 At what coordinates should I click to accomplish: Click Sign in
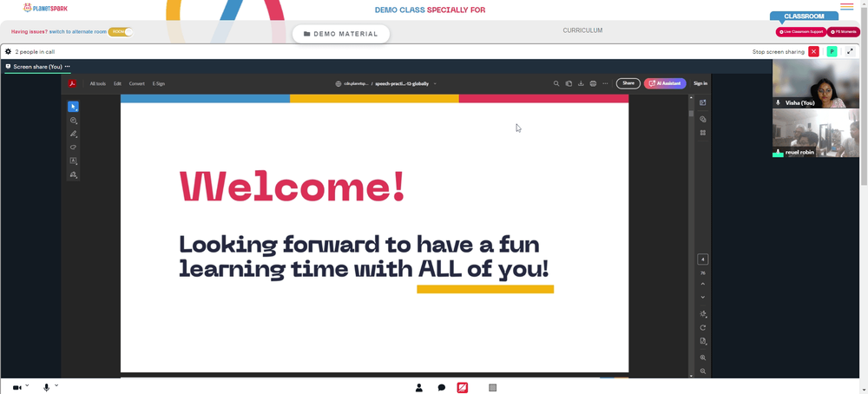click(700, 83)
